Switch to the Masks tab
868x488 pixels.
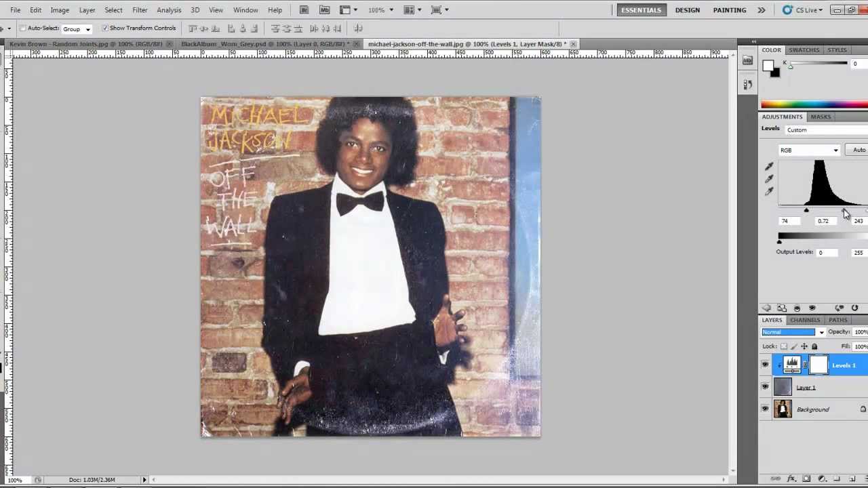point(821,117)
